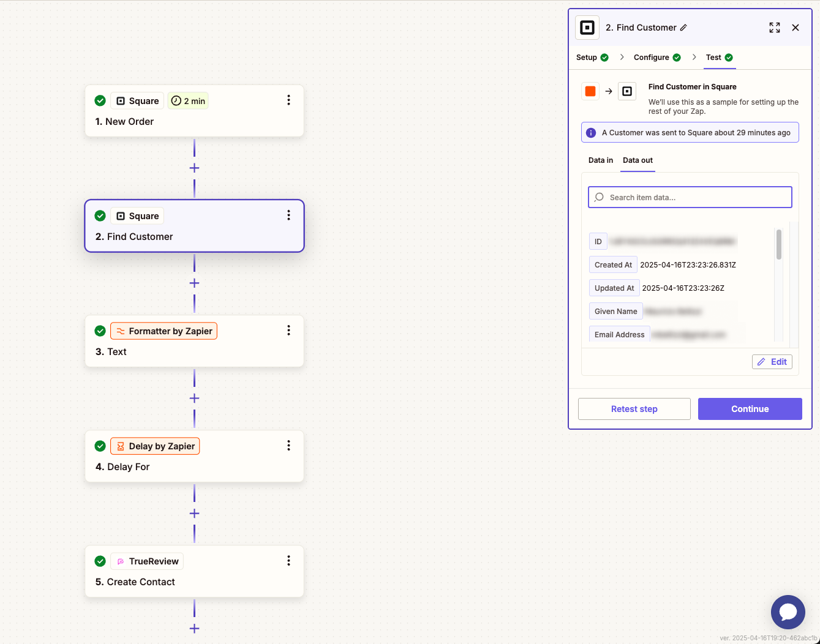Open the three-dot menu for Delay For step
Viewport: 820px width, 644px height.
(x=288, y=446)
